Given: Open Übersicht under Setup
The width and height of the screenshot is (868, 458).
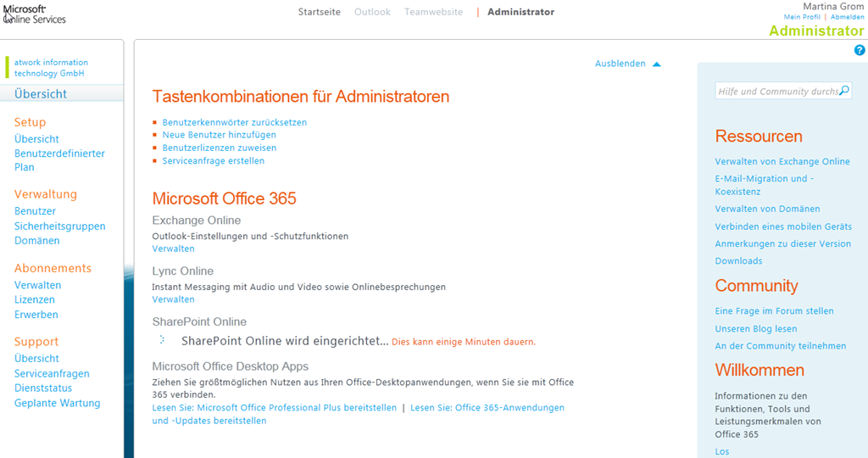Looking at the screenshot, I should pos(36,139).
